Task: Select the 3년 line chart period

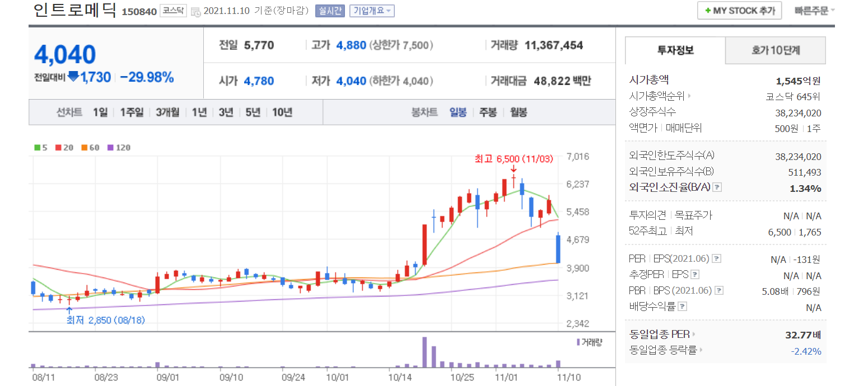Action: (226, 112)
